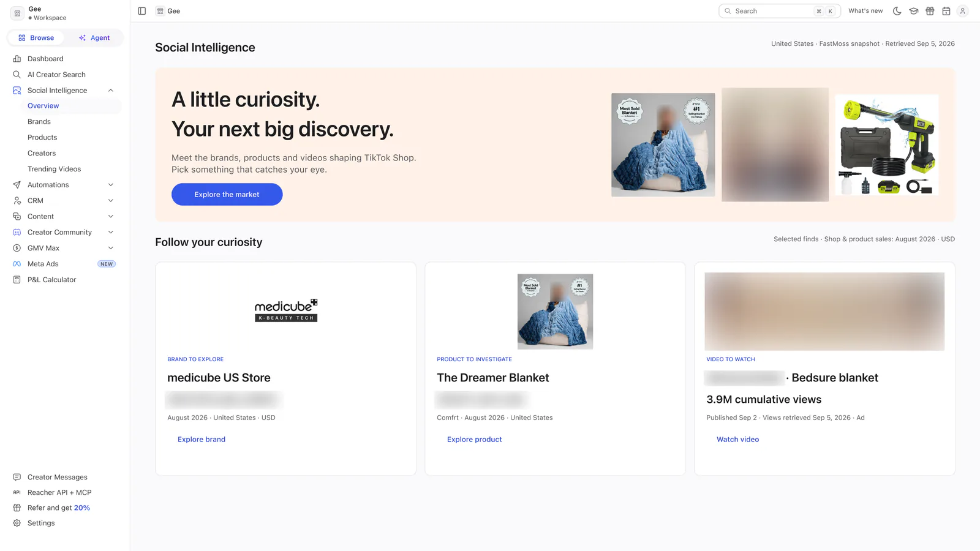The height and width of the screenshot is (551, 980).
Task: Expand the GMV Max chevron
Action: click(x=111, y=248)
